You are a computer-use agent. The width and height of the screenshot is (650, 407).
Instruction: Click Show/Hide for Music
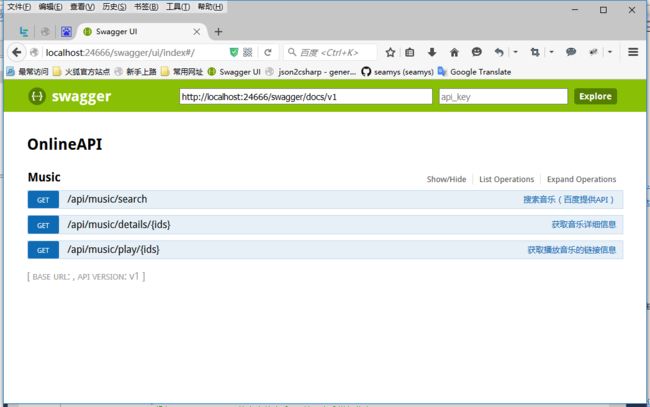(x=446, y=179)
